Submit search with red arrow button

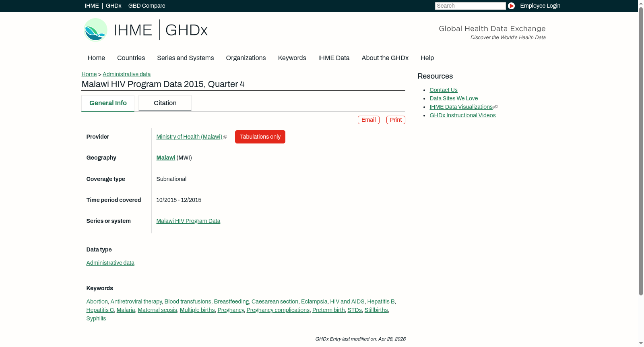tap(511, 6)
